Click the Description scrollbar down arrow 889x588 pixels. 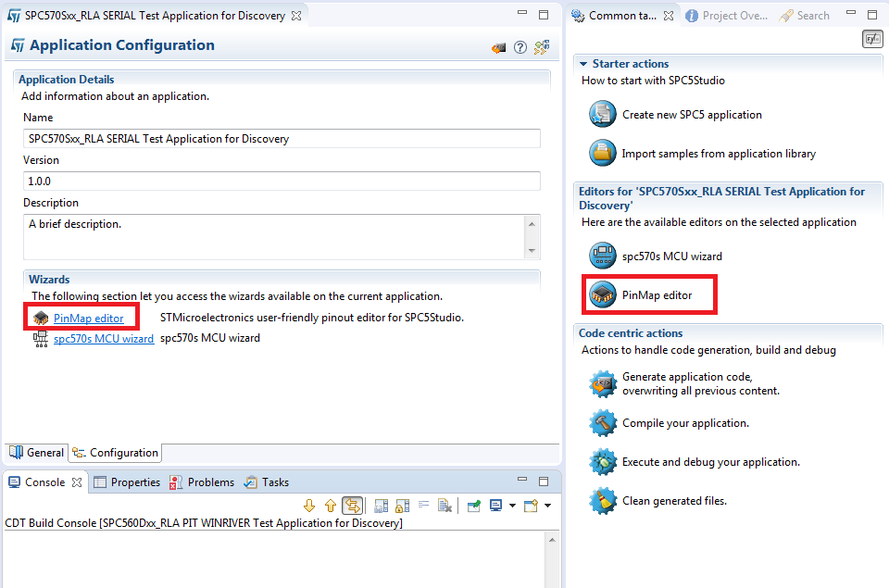coord(532,251)
